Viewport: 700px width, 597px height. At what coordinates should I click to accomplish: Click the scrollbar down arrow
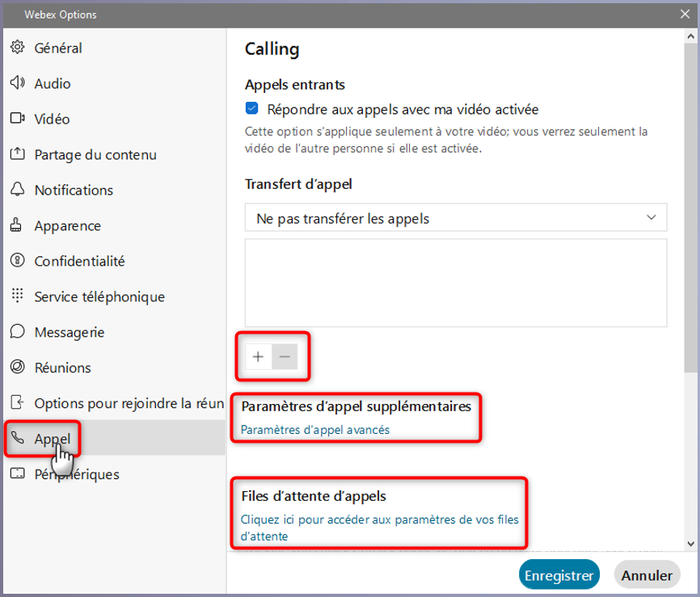click(x=689, y=544)
